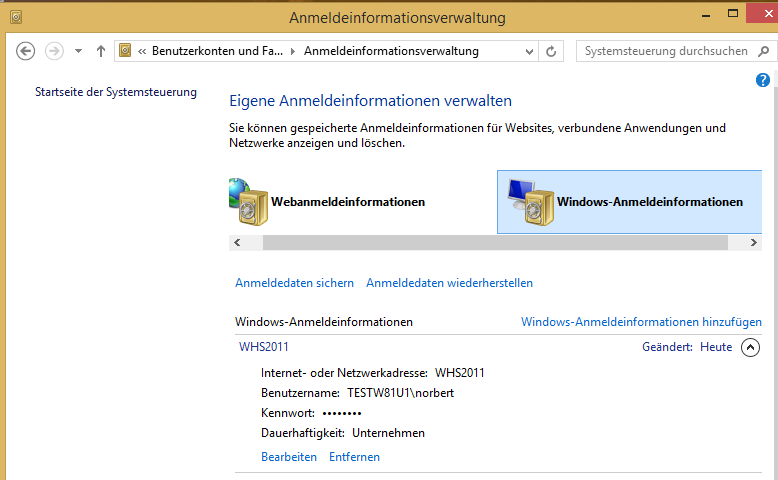
Task: Open 'Anmeldedaten wiederherstellen' link
Action: click(x=450, y=283)
